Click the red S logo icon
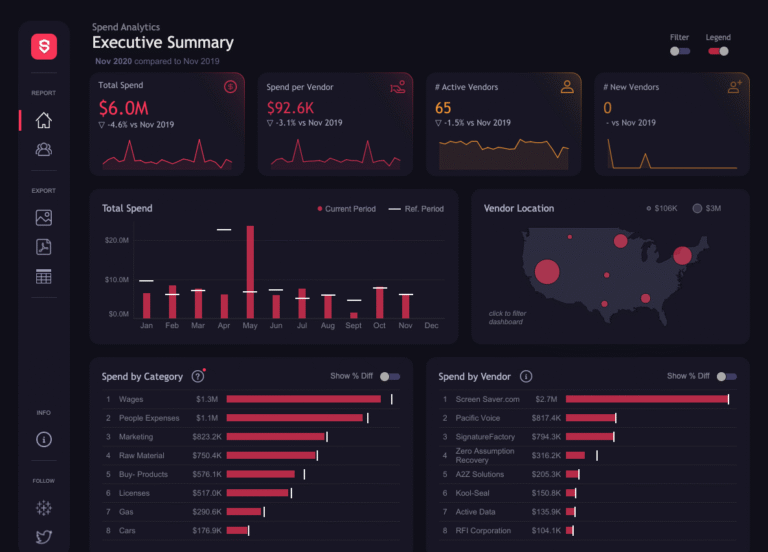768x552 pixels. pos(44,47)
